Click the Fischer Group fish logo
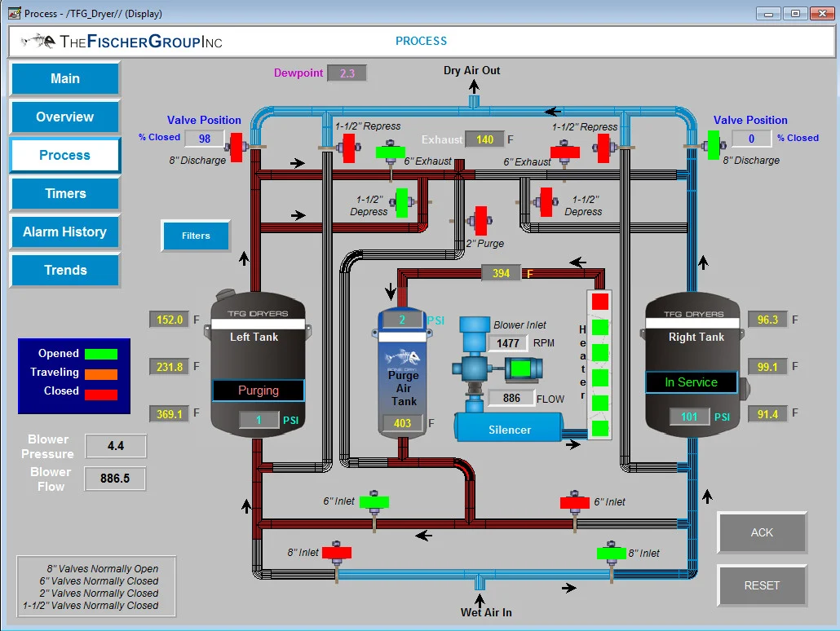The height and width of the screenshot is (631, 840). (x=38, y=41)
